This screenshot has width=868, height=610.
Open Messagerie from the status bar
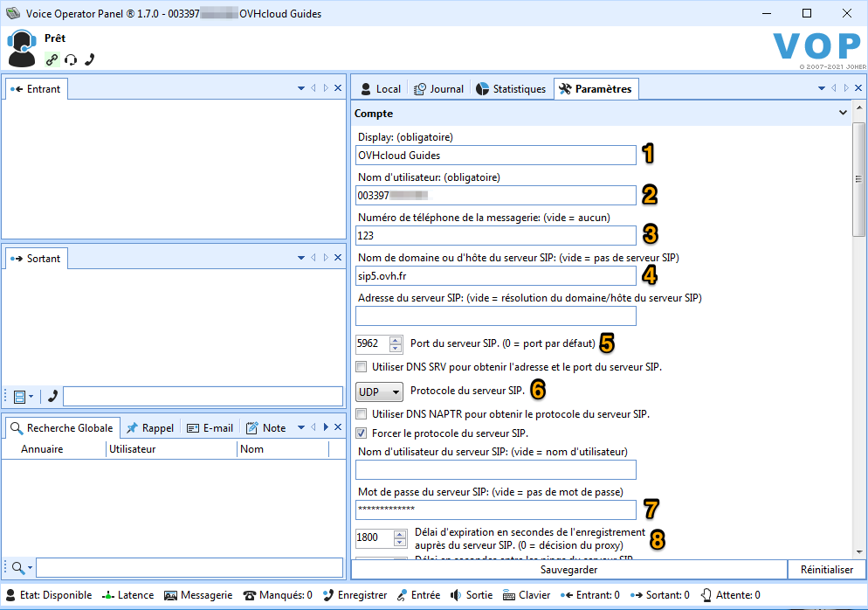coord(198,594)
